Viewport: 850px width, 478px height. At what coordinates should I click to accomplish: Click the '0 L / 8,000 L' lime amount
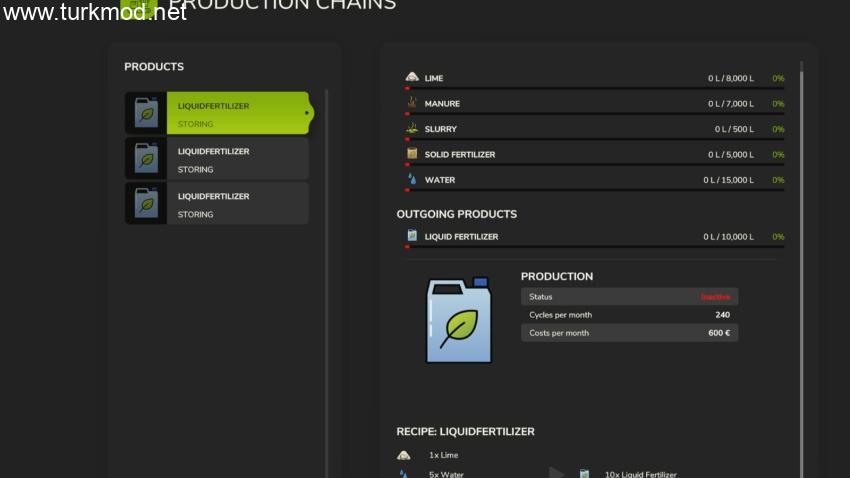pyautogui.click(x=730, y=79)
